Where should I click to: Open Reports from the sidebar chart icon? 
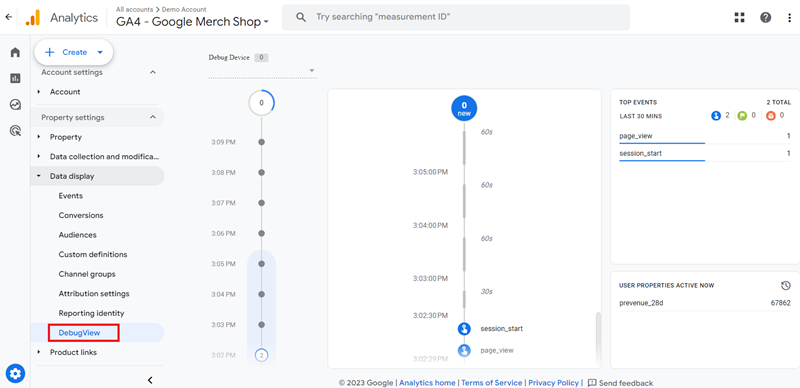tap(15, 78)
